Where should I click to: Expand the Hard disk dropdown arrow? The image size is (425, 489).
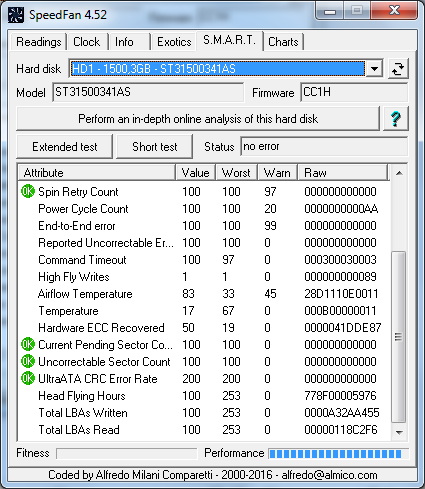[x=374, y=69]
